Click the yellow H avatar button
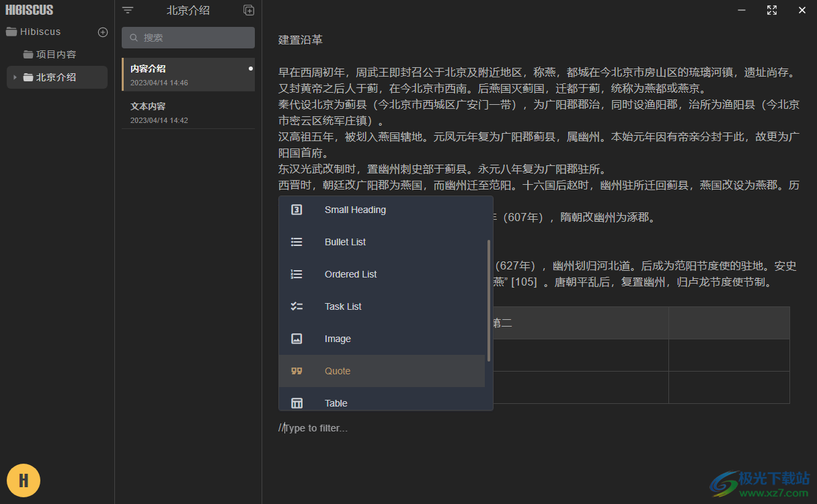817x504 pixels. [24, 480]
